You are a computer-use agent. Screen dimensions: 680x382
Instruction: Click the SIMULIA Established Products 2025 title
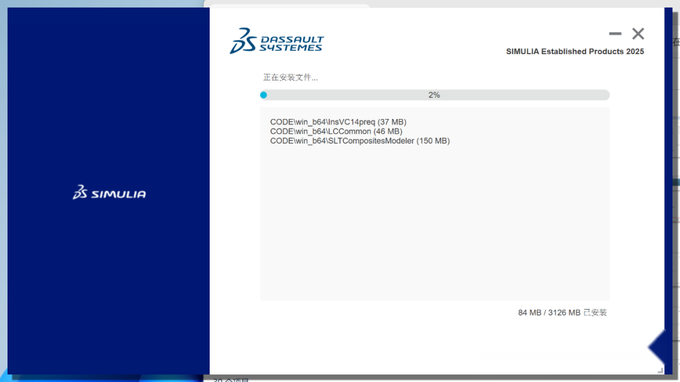coord(575,51)
